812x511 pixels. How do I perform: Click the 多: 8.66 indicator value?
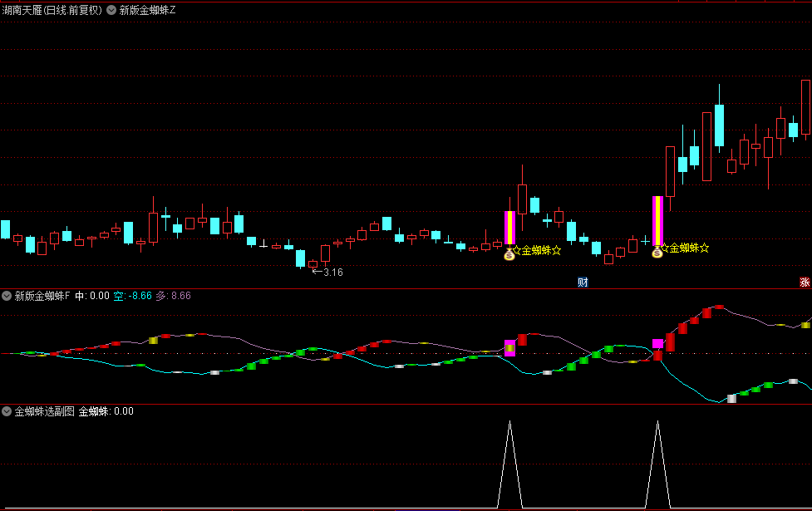(174, 296)
